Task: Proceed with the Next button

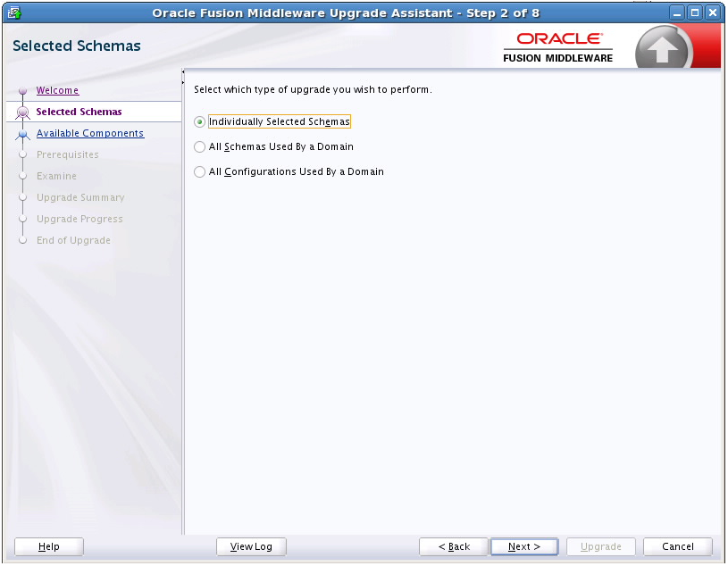Action: [524, 546]
